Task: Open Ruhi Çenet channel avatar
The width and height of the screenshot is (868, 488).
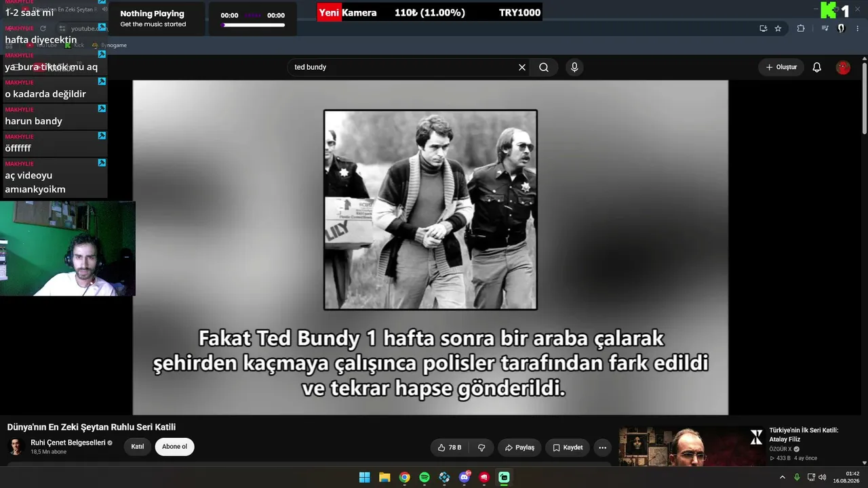Action: click(x=16, y=447)
